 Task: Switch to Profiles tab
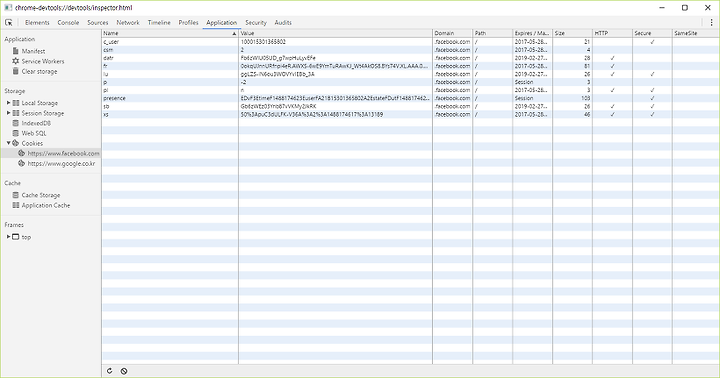(188, 23)
